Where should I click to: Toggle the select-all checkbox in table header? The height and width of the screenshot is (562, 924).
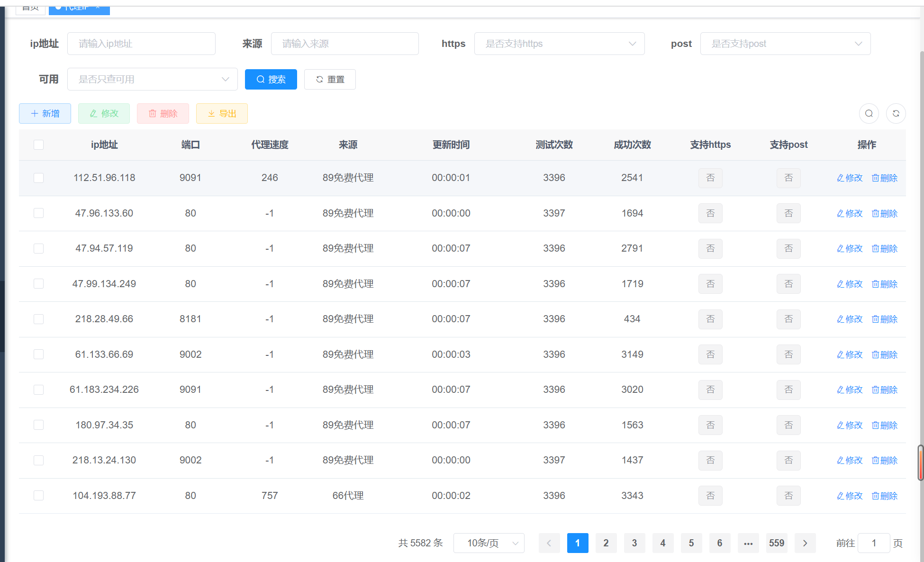pyautogui.click(x=39, y=145)
